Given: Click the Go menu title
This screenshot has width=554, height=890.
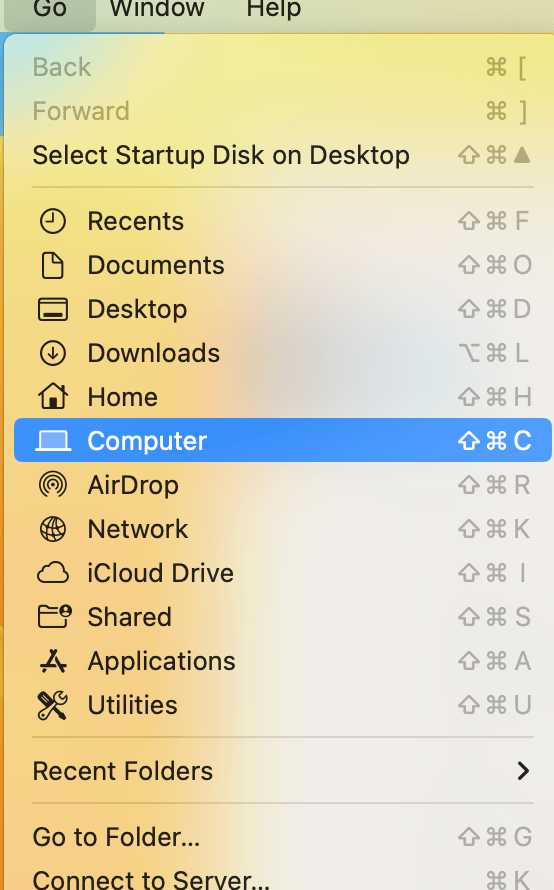Looking at the screenshot, I should point(50,9).
